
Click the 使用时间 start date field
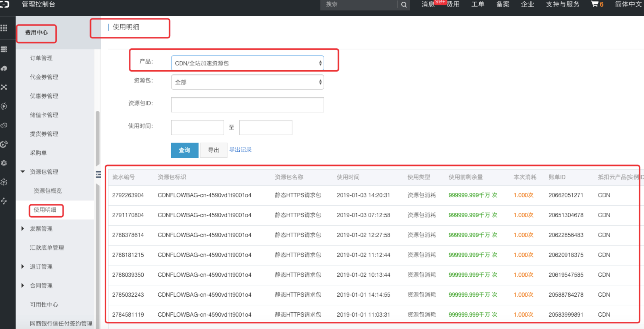pyautogui.click(x=197, y=128)
